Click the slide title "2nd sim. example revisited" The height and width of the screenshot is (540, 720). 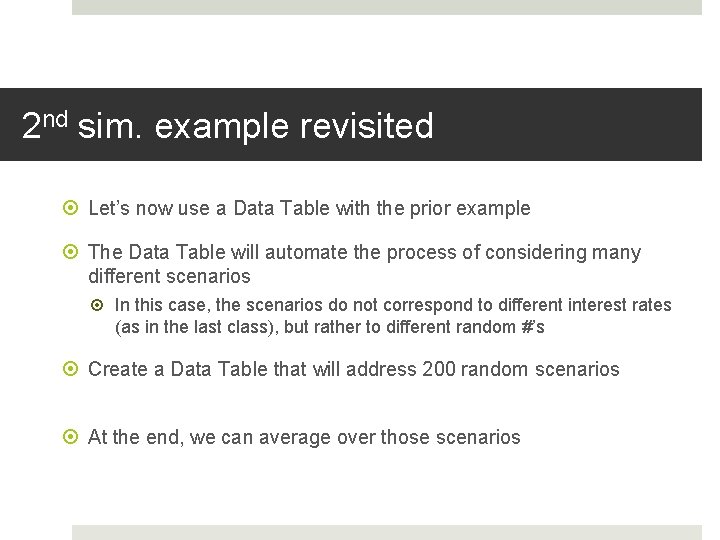(228, 125)
